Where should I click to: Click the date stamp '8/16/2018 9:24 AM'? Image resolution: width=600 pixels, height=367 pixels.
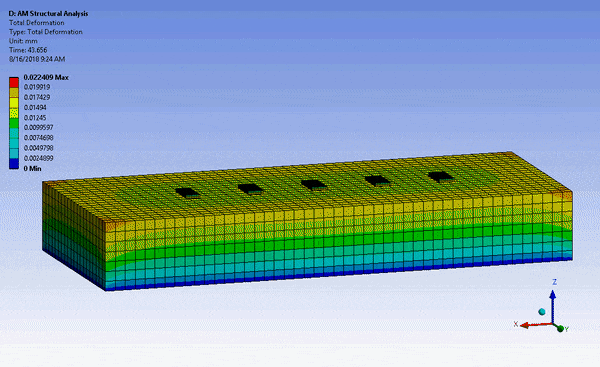[37, 59]
